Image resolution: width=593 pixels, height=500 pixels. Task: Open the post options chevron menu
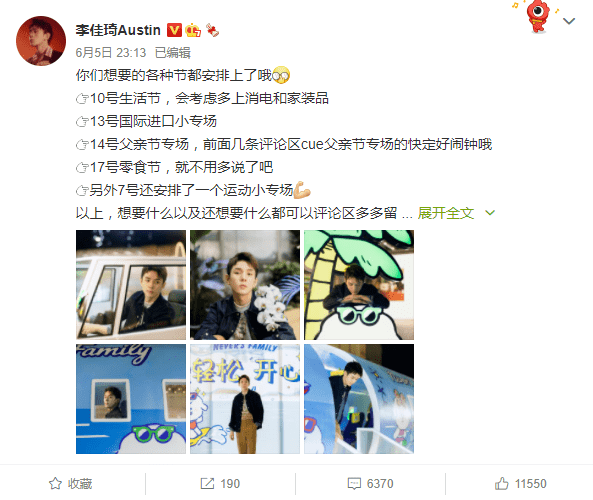click(x=569, y=21)
